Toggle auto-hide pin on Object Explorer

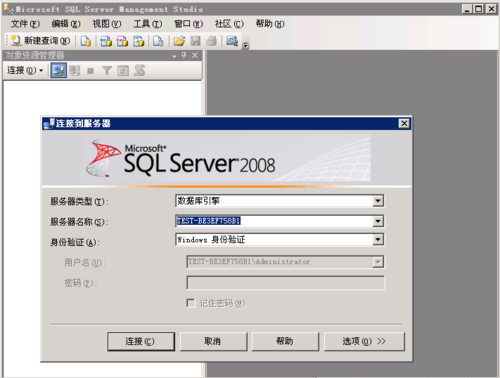(x=184, y=55)
